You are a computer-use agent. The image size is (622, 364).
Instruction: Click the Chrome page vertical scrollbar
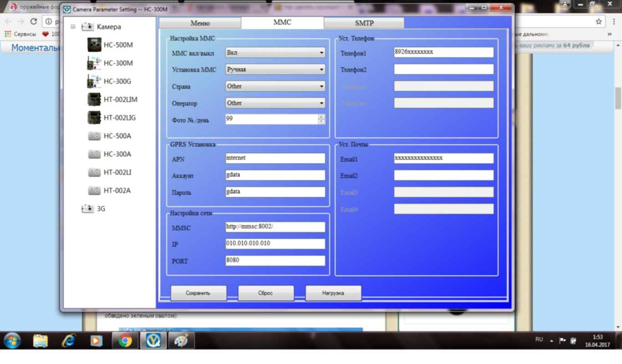tap(618, 98)
